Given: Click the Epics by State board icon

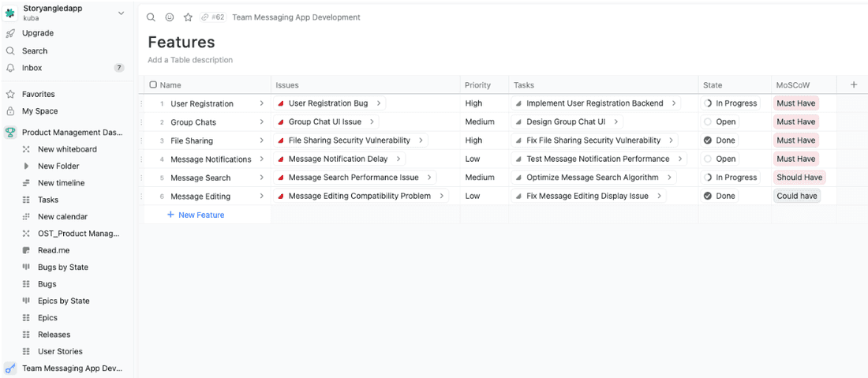Looking at the screenshot, I should 26,301.
